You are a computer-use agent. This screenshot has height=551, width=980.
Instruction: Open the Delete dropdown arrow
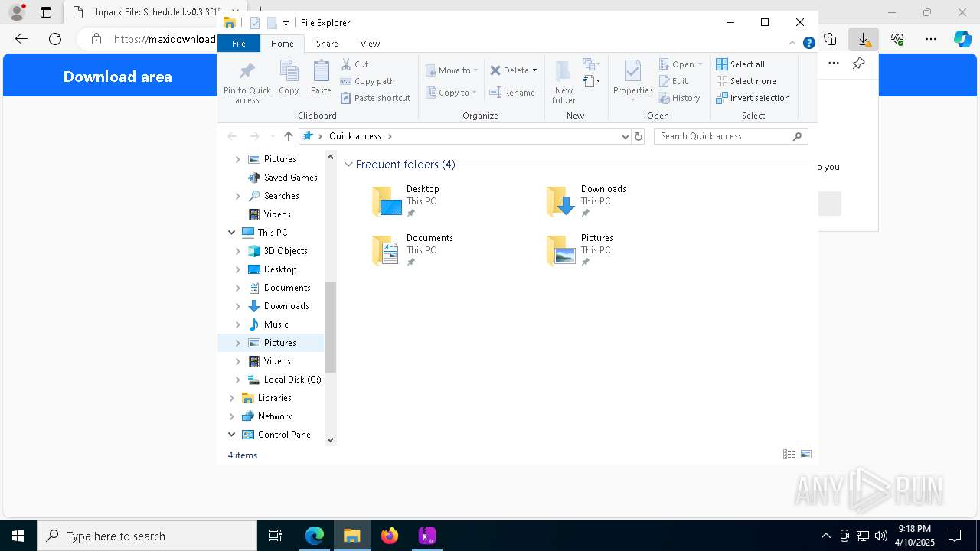pos(534,70)
